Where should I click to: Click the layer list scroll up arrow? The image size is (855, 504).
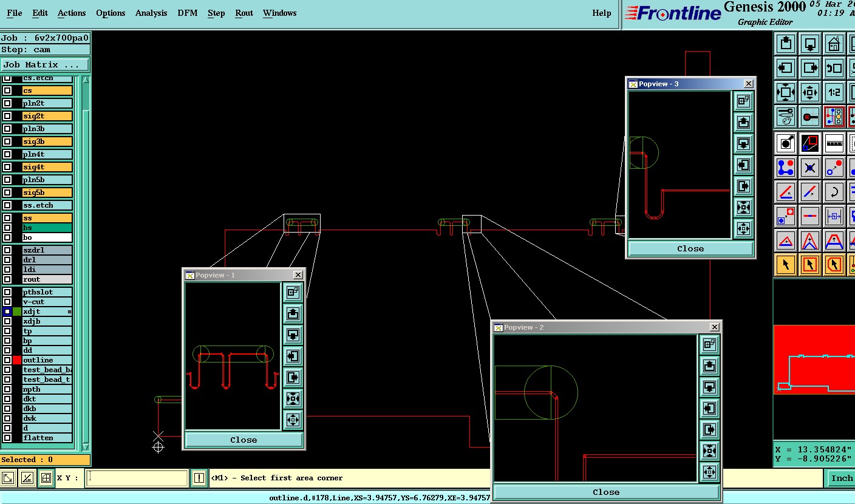pos(86,80)
